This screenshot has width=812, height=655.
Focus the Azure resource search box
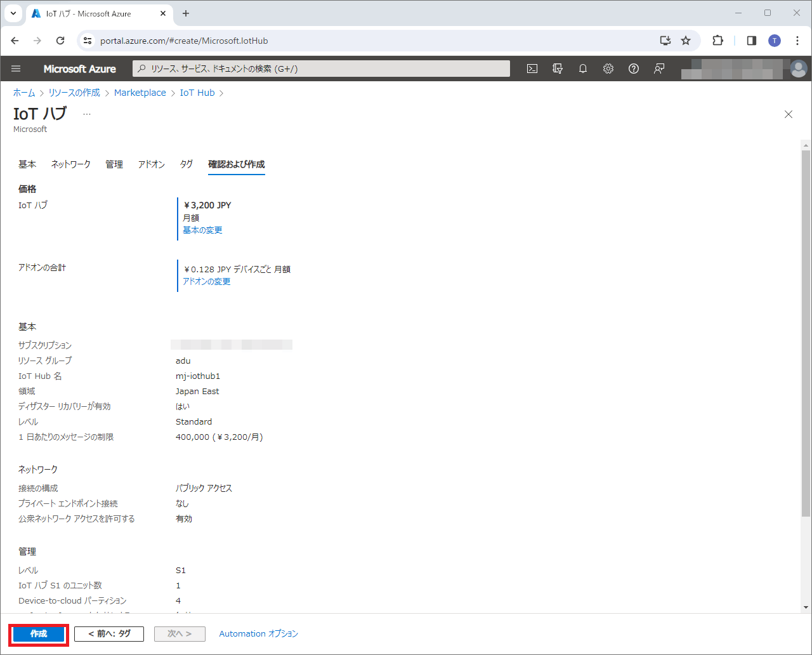pos(321,69)
